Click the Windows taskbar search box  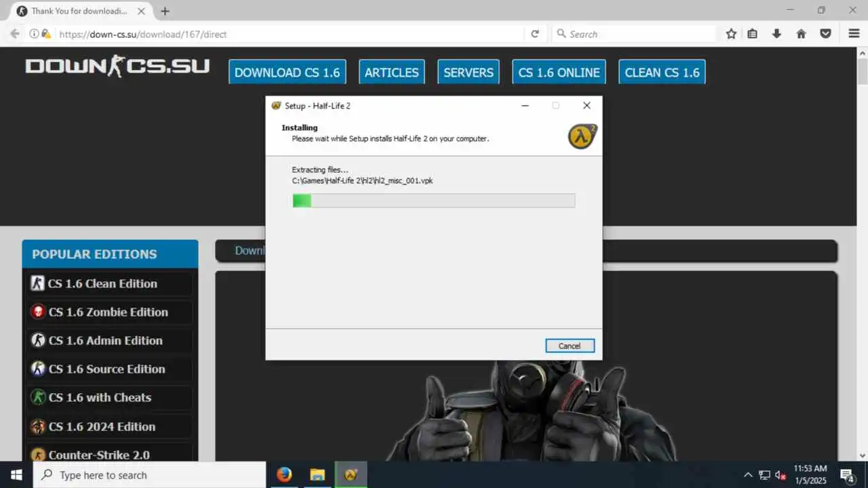[149, 474]
